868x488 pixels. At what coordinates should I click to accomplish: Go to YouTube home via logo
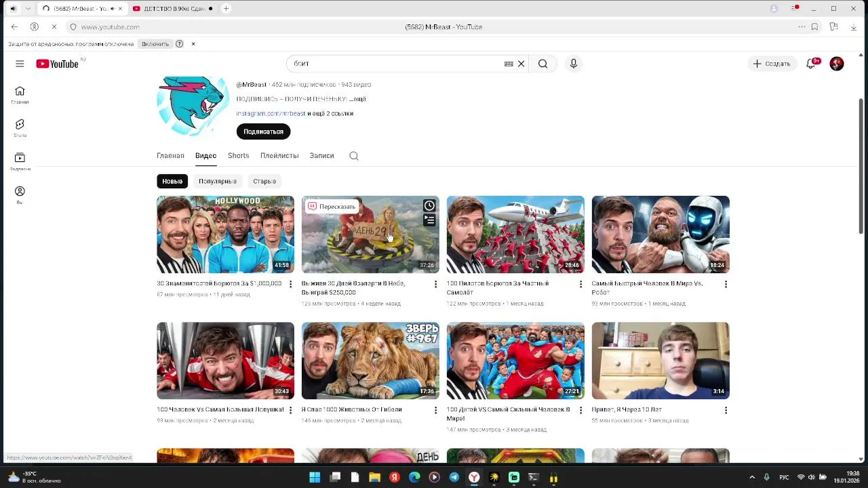(58, 64)
